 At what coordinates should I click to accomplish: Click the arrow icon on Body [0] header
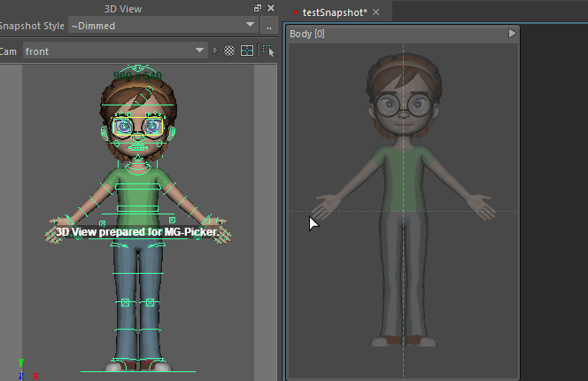(x=511, y=34)
